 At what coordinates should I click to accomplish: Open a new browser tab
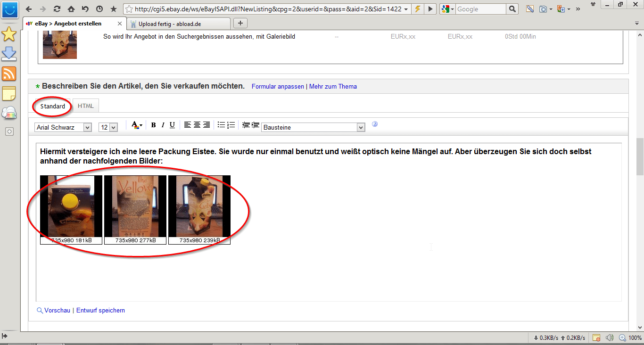coord(240,23)
